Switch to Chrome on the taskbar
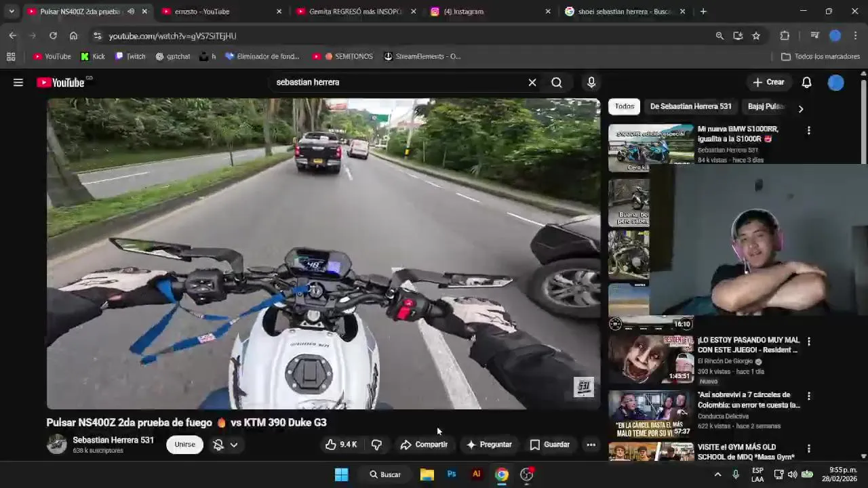Viewport: 868px width, 488px height. pyautogui.click(x=502, y=474)
